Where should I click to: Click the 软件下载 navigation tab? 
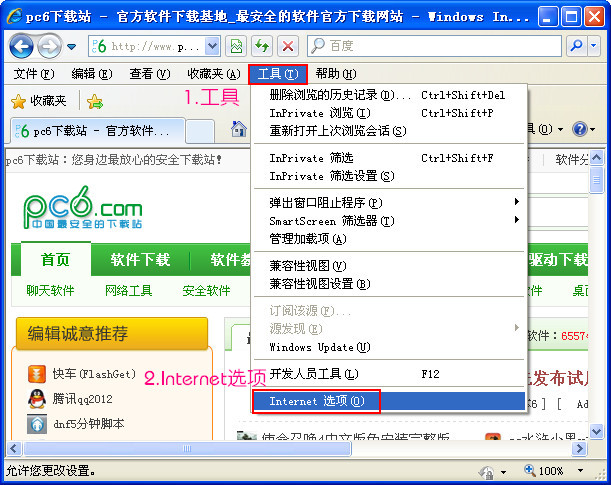pyautogui.click(x=140, y=259)
